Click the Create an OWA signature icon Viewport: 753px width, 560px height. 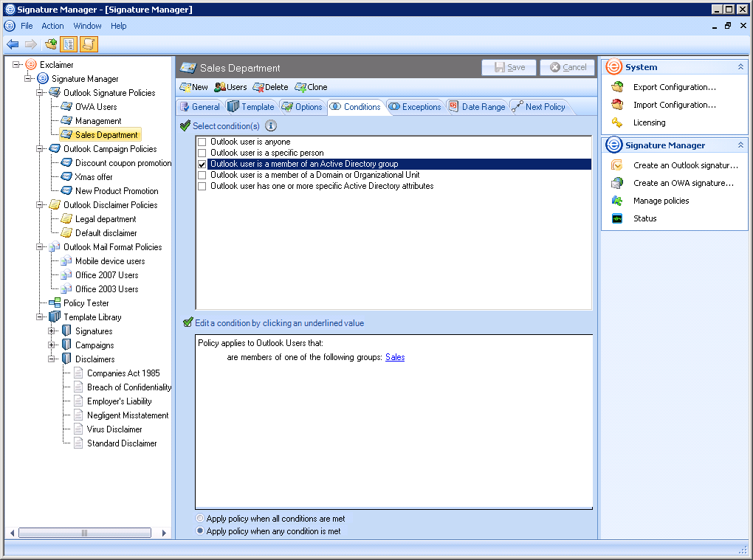[x=617, y=183]
